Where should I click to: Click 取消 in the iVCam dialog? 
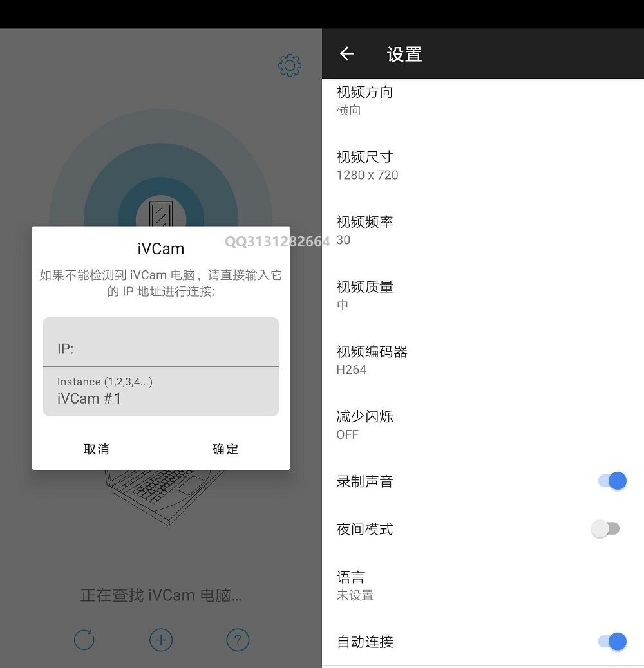[97, 449]
